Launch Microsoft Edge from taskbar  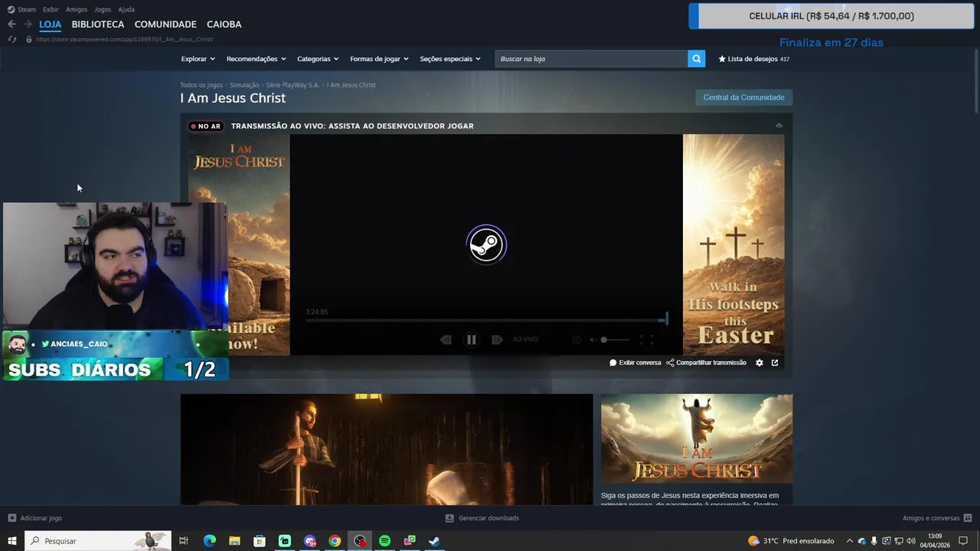point(209,541)
